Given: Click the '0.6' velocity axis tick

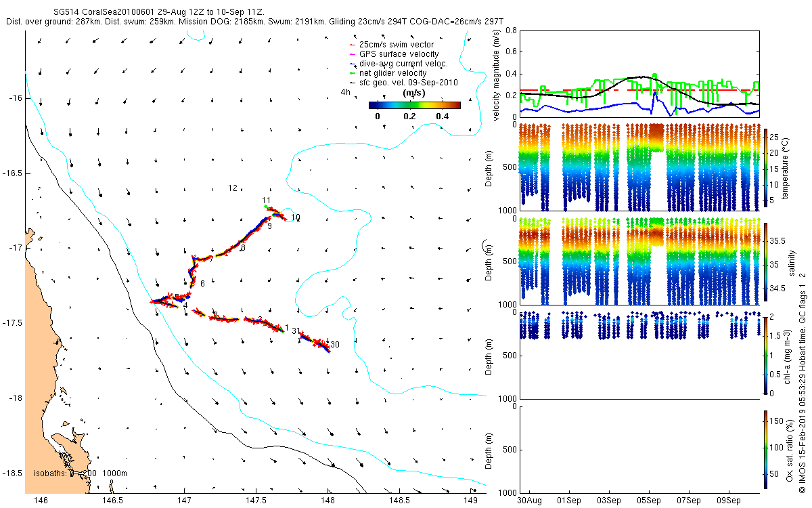Looking at the screenshot, I should [510, 52].
